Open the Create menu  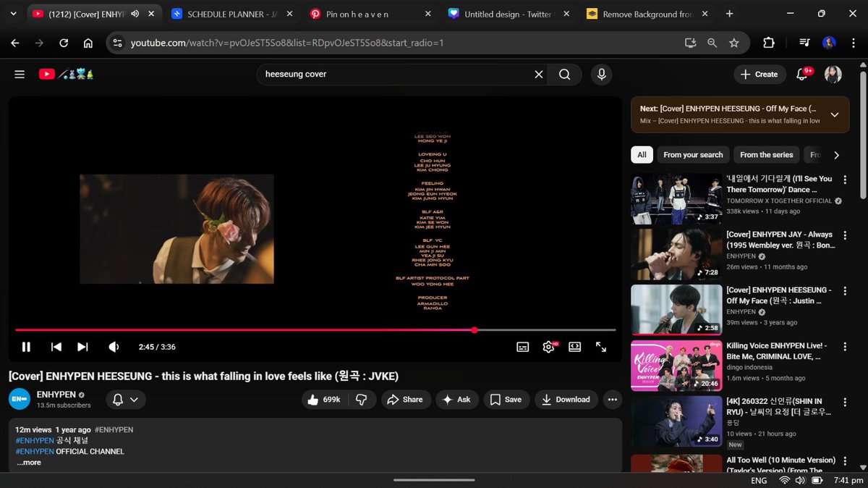759,74
